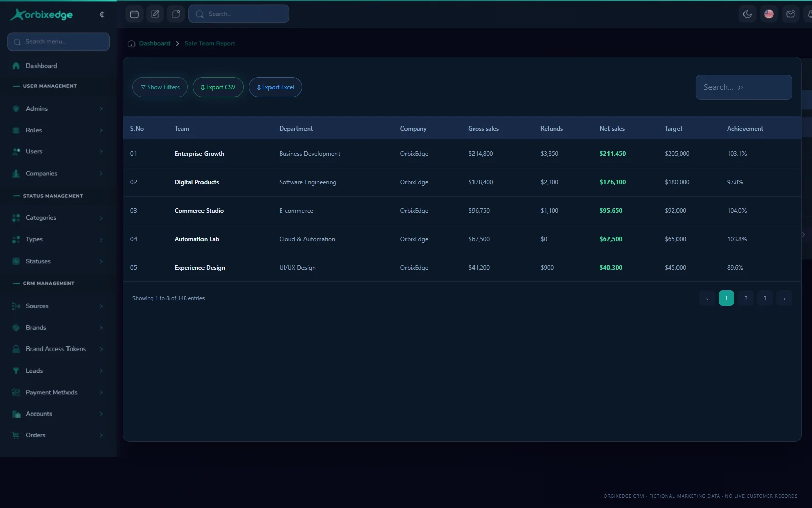
Task: Go to pagination page 3
Action: (x=765, y=298)
